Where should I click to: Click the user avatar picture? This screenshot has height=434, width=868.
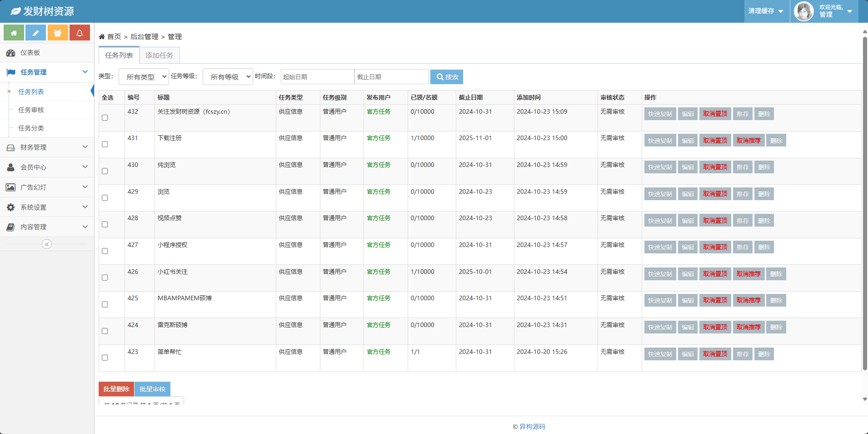[x=803, y=11]
